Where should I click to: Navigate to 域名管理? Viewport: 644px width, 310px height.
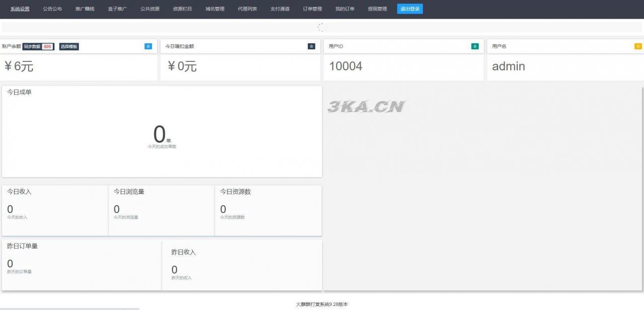click(x=215, y=9)
